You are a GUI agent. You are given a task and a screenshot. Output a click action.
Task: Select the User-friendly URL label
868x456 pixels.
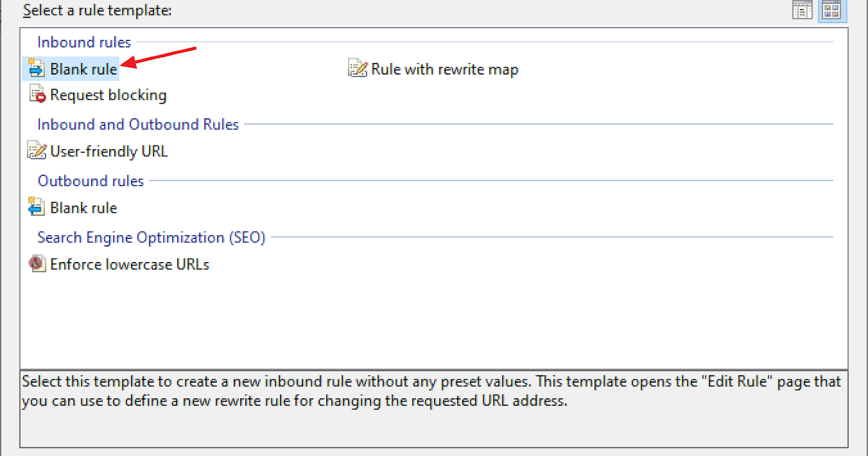(x=109, y=151)
